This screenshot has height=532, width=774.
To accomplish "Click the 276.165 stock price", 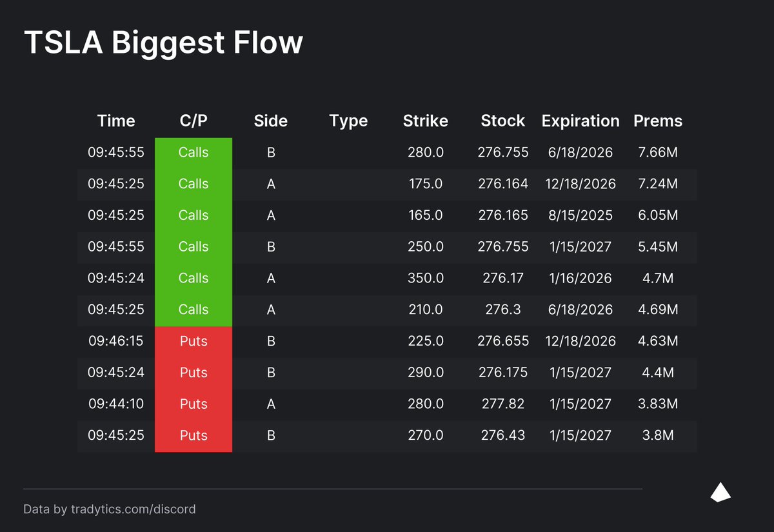I will point(503,215).
